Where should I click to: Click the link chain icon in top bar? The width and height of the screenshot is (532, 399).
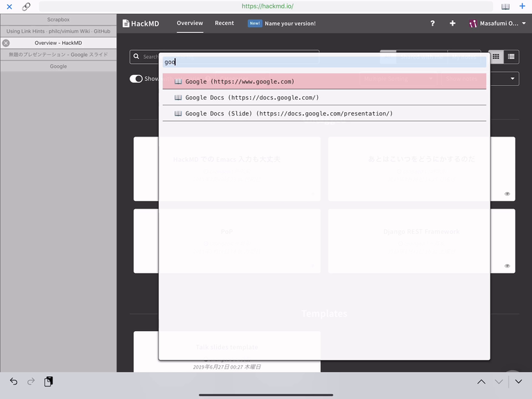click(x=26, y=6)
